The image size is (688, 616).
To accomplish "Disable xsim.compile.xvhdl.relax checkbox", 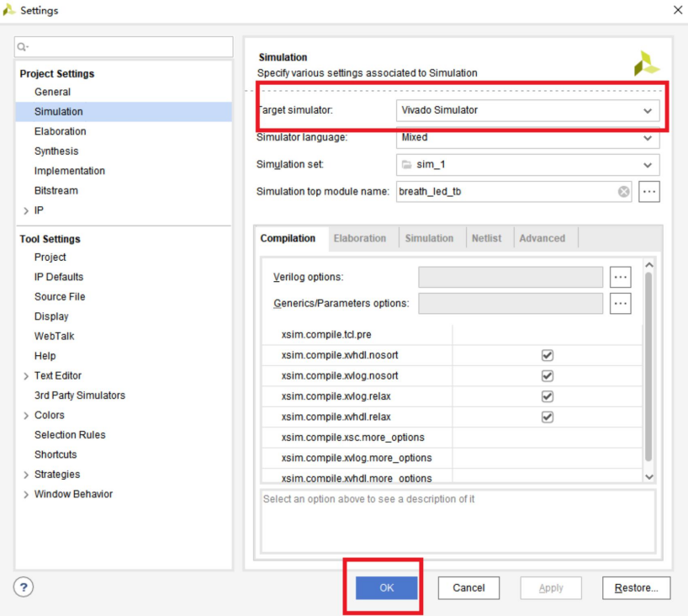I will tap(548, 417).
